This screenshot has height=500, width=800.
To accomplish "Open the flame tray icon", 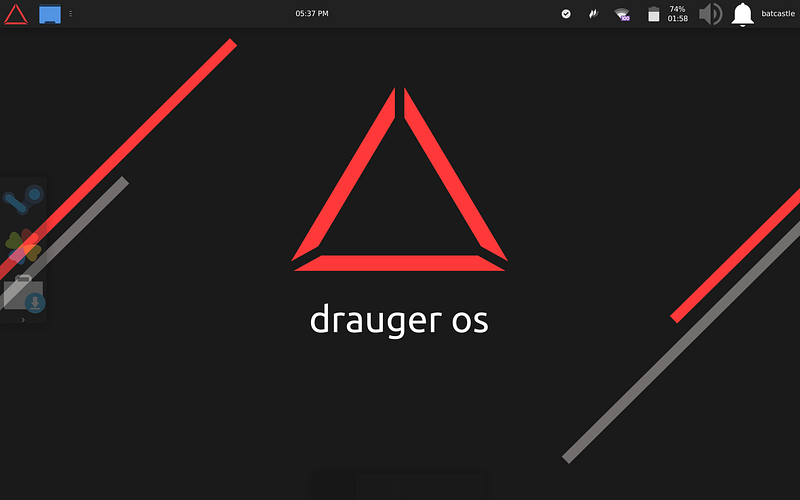I will (593, 14).
